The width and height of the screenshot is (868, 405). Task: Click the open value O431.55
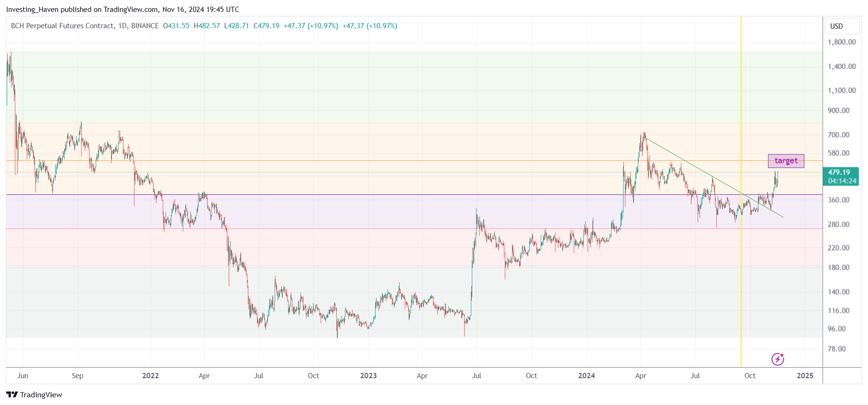tap(176, 26)
